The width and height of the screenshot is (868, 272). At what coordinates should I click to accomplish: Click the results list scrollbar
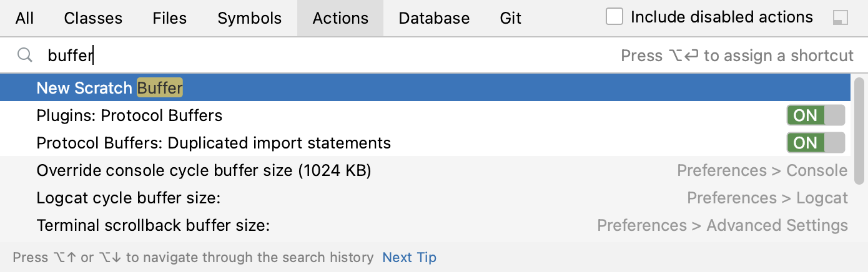(x=859, y=131)
